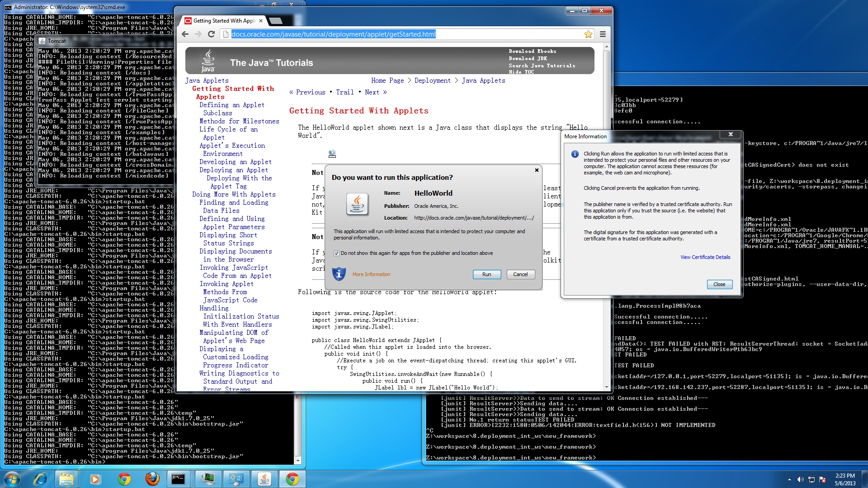The height and width of the screenshot is (488, 868).
Task: Click the More Information link
Action: [x=371, y=274]
